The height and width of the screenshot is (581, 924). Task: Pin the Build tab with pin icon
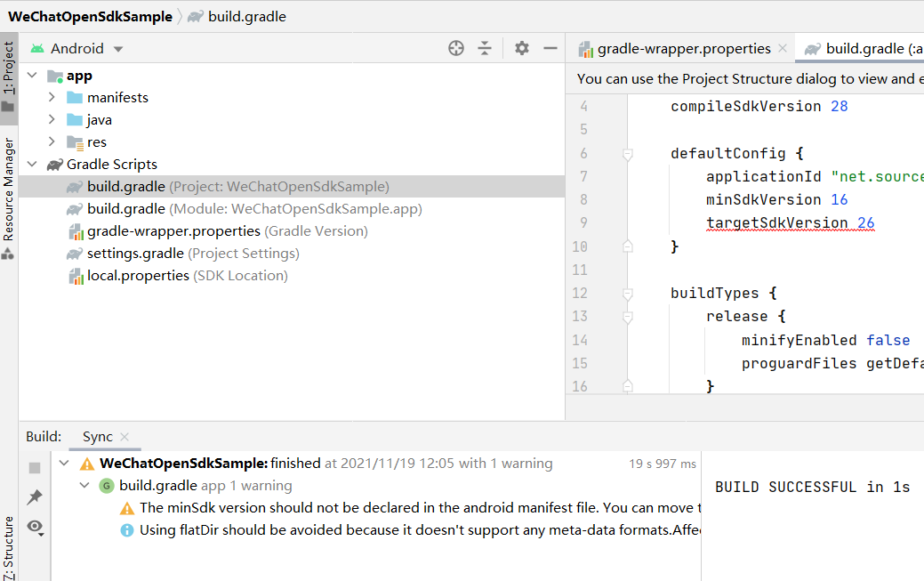coord(35,496)
